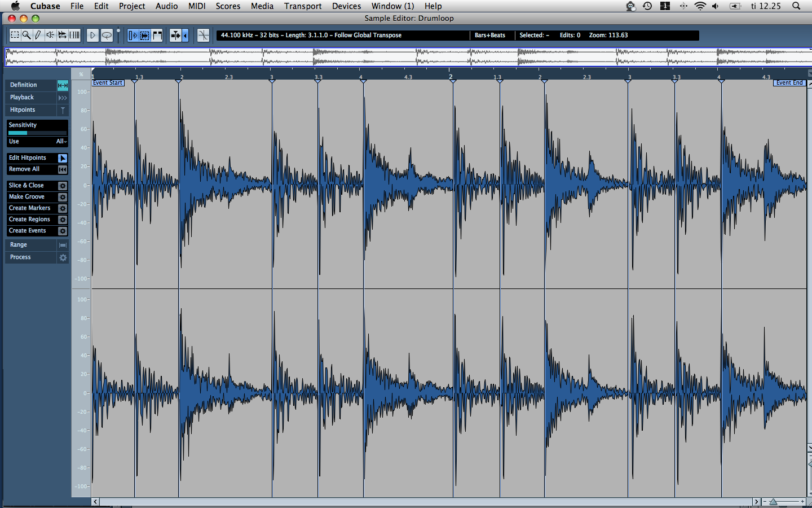Viewport: 812px width, 508px height.
Task: Click Slice & Close gear icon
Action: (63, 186)
